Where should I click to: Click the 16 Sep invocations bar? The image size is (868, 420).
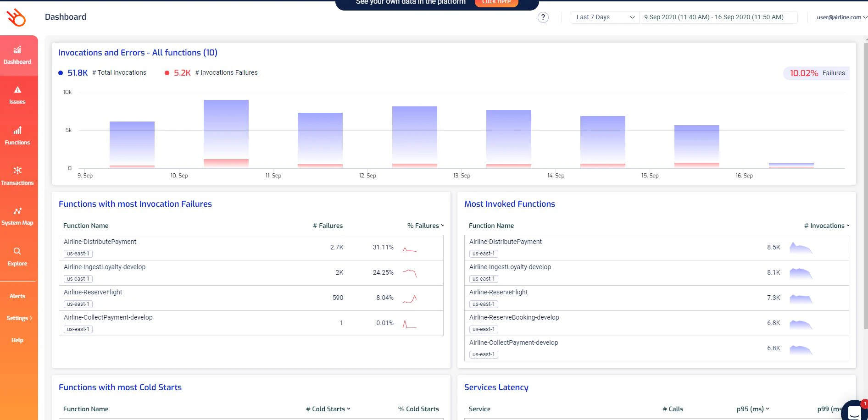[791, 165]
